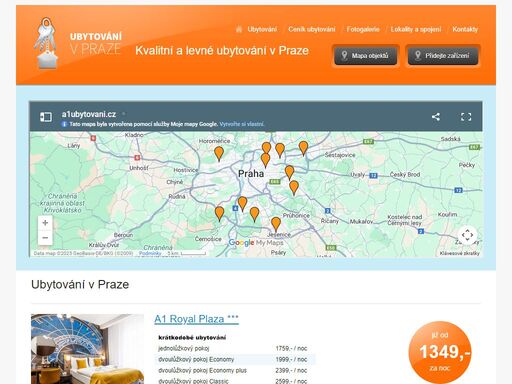Select the pin near Rudná southwest

click(219, 214)
